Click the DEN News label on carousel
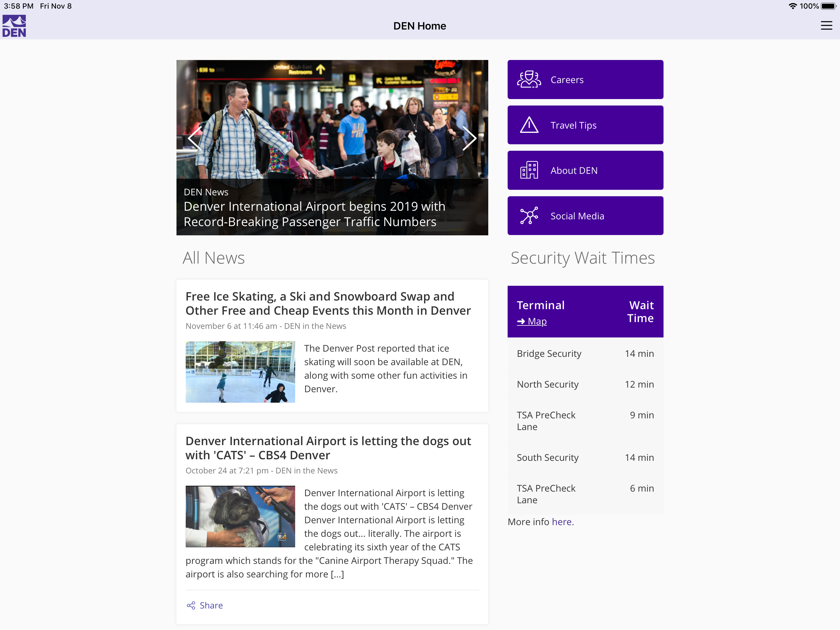Image resolution: width=840 pixels, height=630 pixels. 206,192
